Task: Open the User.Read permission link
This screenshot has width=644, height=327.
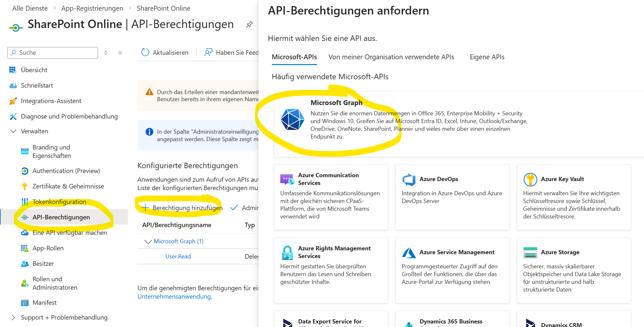Action: [x=178, y=256]
